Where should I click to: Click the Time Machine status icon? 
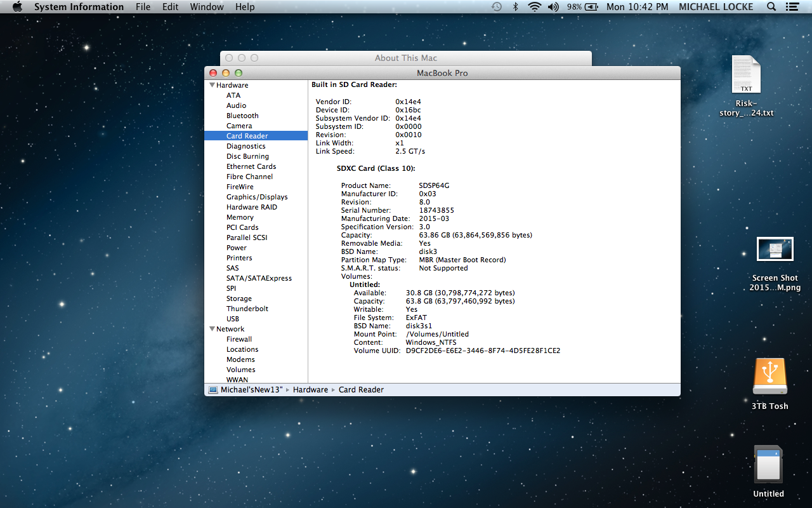(x=497, y=7)
